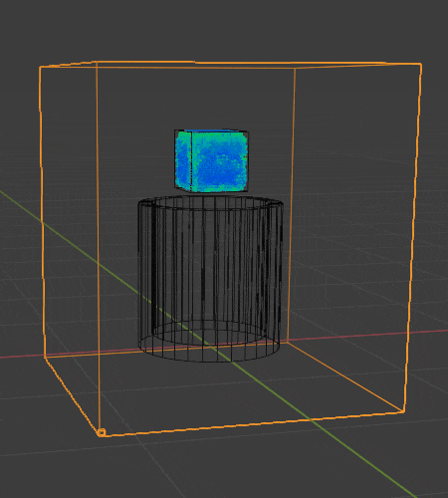Image resolution: width=448 pixels, height=498 pixels.
Task: Click the small orange origin marker at the domain corner
Action: click(102, 432)
